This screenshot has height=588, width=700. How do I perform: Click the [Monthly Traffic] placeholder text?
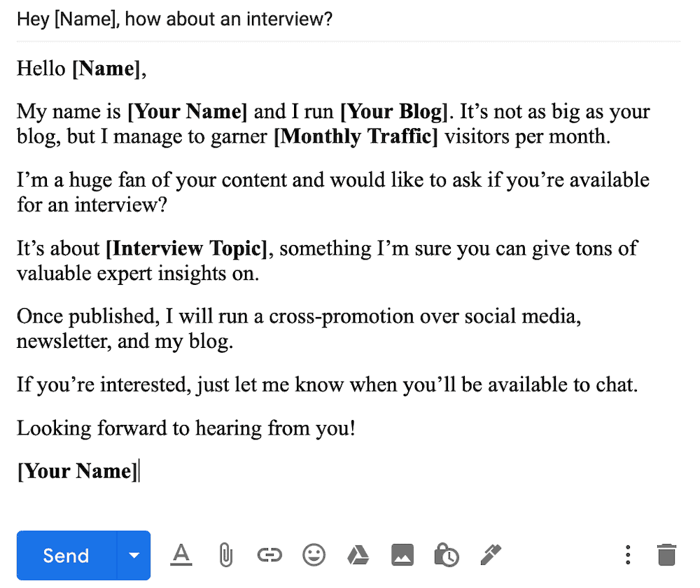pyautogui.click(x=357, y=136)
